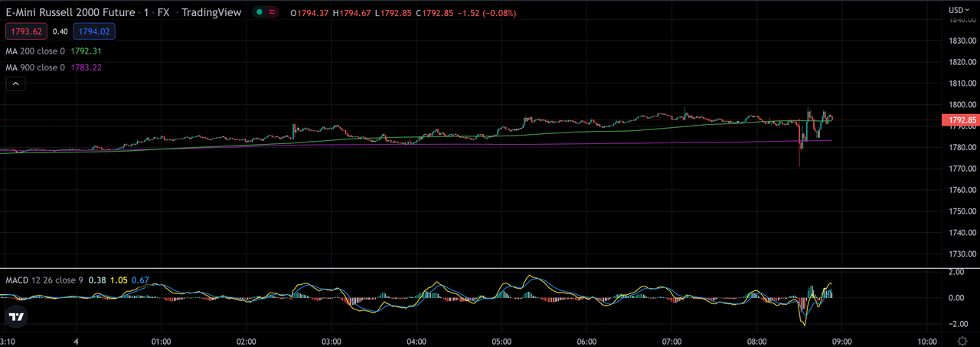Collapse the indicator legend with chevron

coord(15,83)
